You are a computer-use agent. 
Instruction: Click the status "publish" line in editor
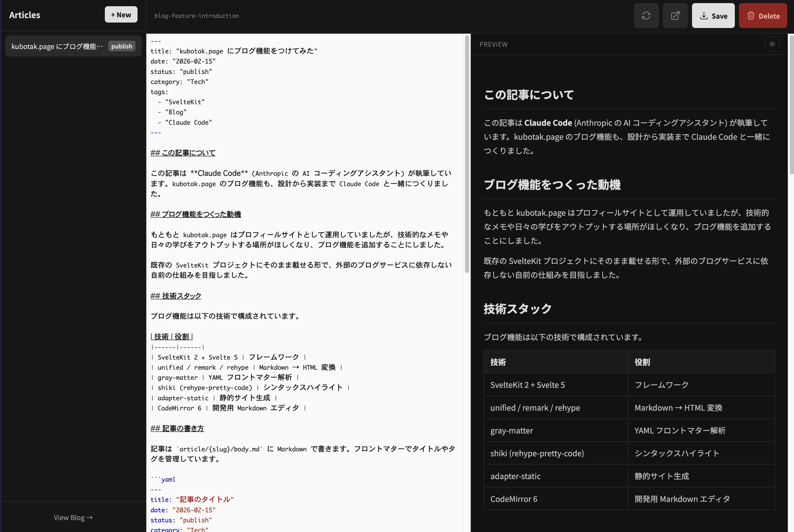point(181,72)
